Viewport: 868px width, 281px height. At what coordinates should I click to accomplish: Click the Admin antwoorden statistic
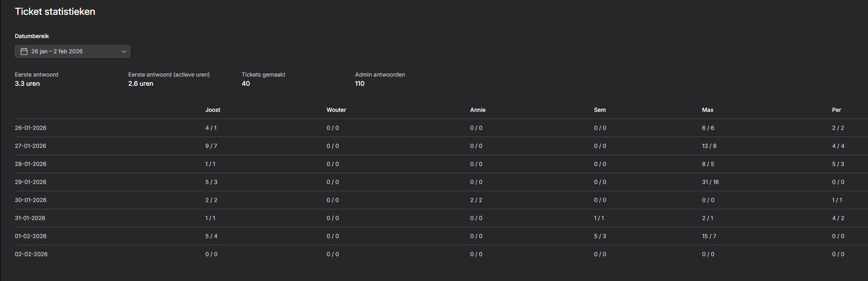coord(379,79)
